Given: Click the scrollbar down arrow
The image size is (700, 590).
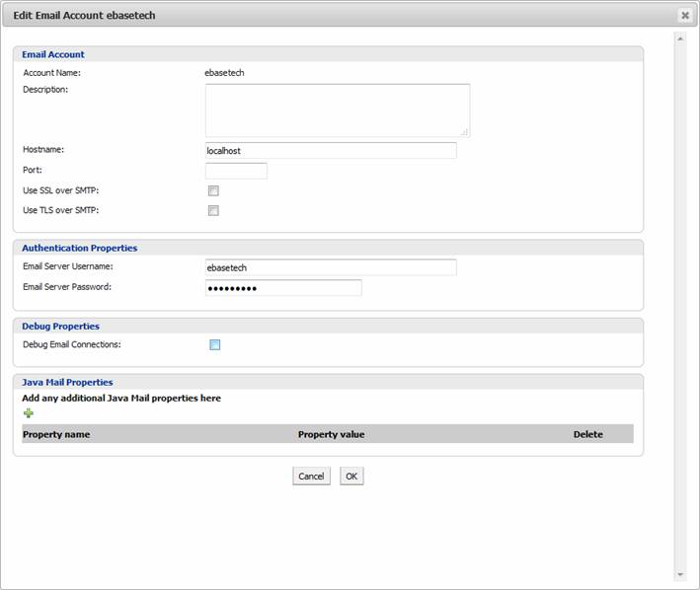Looking at the screenshot, I should pos(679,574).
